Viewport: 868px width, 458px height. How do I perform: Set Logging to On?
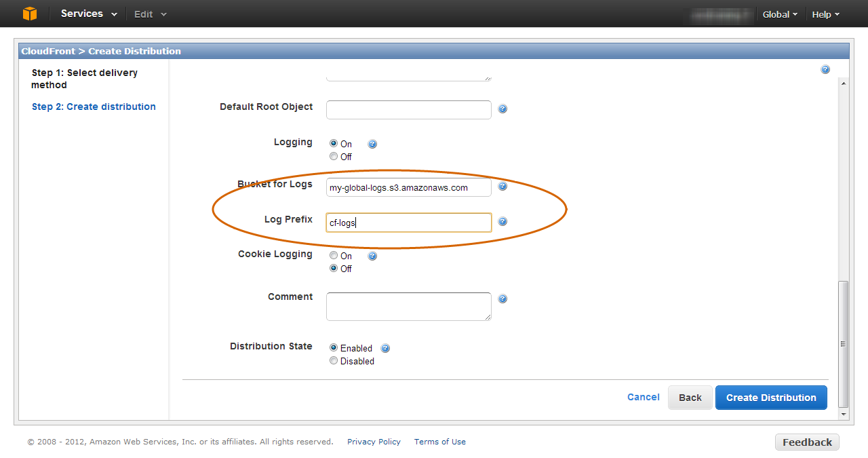click(334, 144)
